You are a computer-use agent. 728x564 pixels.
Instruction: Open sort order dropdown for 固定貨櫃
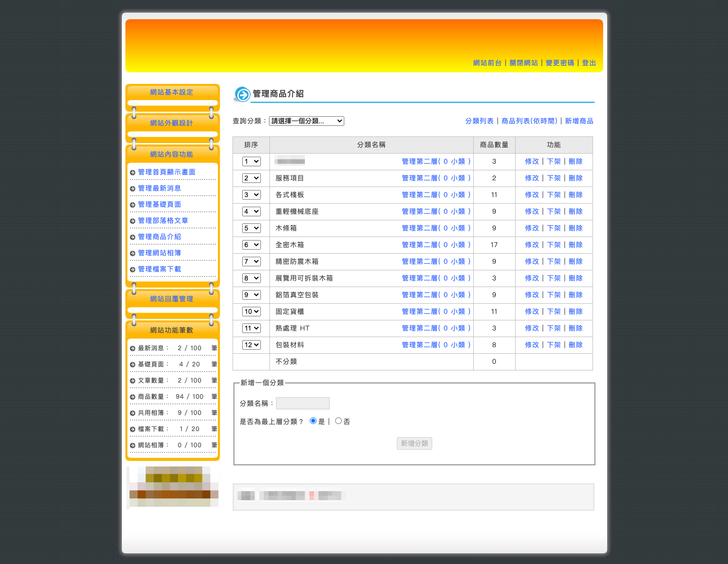click(251, 311)
